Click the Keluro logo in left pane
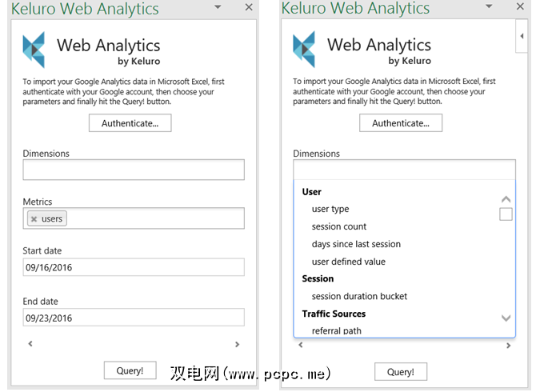This screenshot has width=536, height=392. pyautogui.click(x=36, y=49)
